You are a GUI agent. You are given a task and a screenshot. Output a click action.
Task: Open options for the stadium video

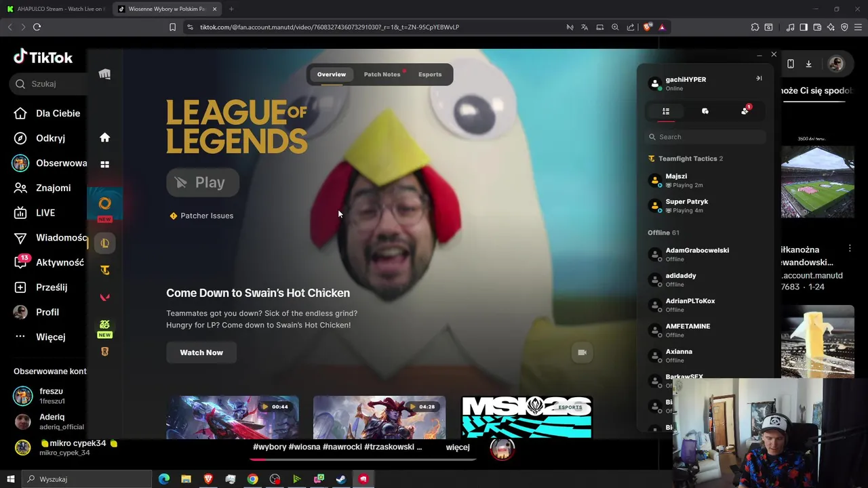[850, 249]
